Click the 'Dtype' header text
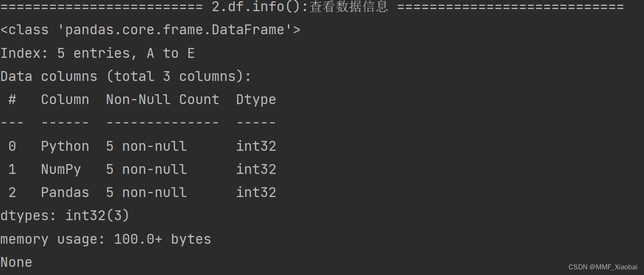The width and height of the screenshot is (644, 275). 256,100
